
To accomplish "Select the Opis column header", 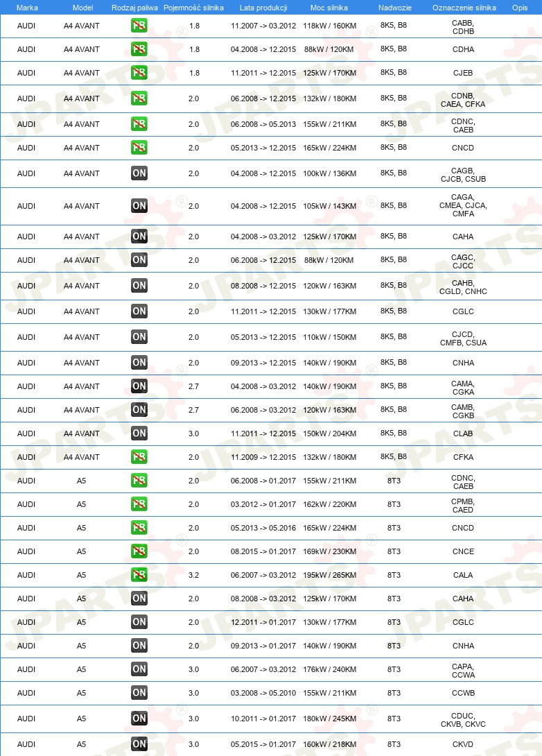I will coord(520,8).
